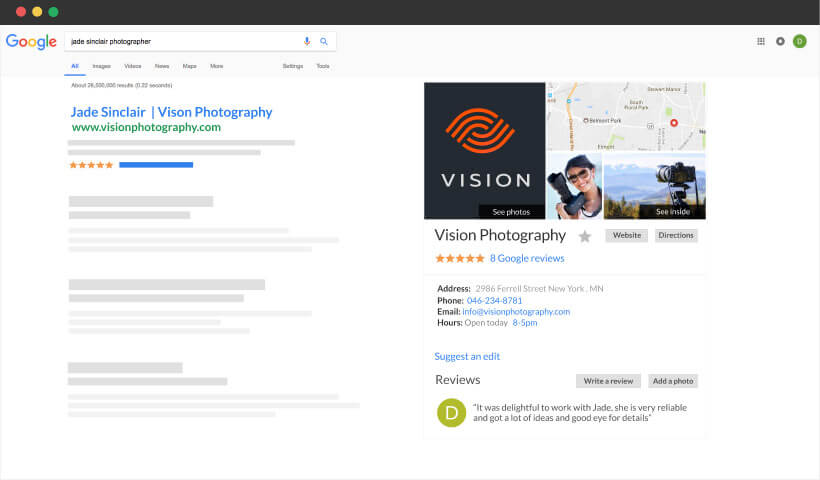The image size is (820, 480).
Task: Switch to the Images tab
Action: 101,66
